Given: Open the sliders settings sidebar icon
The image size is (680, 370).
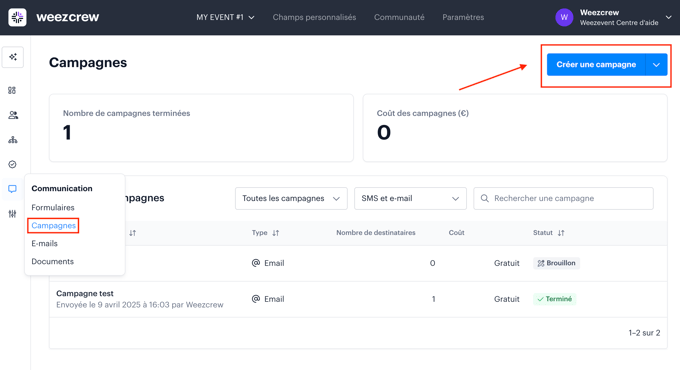Looking at the screenshot, I should pos(12,214).
